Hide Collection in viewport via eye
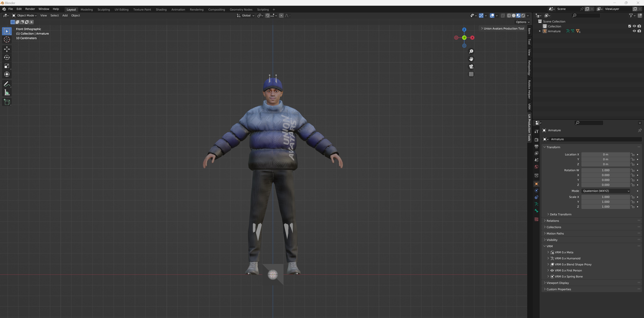 point(634,26)
